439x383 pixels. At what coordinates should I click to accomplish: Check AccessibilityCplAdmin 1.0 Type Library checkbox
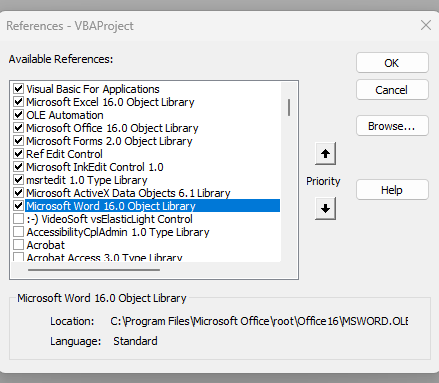click(18, 232)
